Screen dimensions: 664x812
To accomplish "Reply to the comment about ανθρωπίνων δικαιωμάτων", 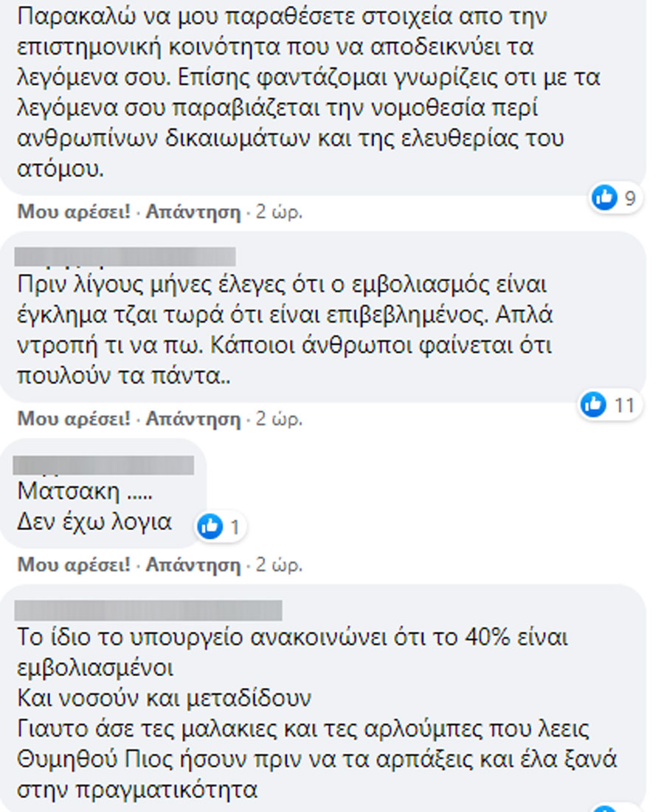I will click(193, 212).
